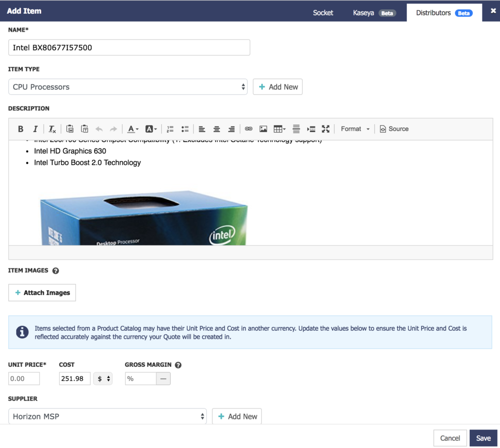The width and height of the screenshot is (500, 448).
Task: Click the Unit Price input field
Action: 24,379
